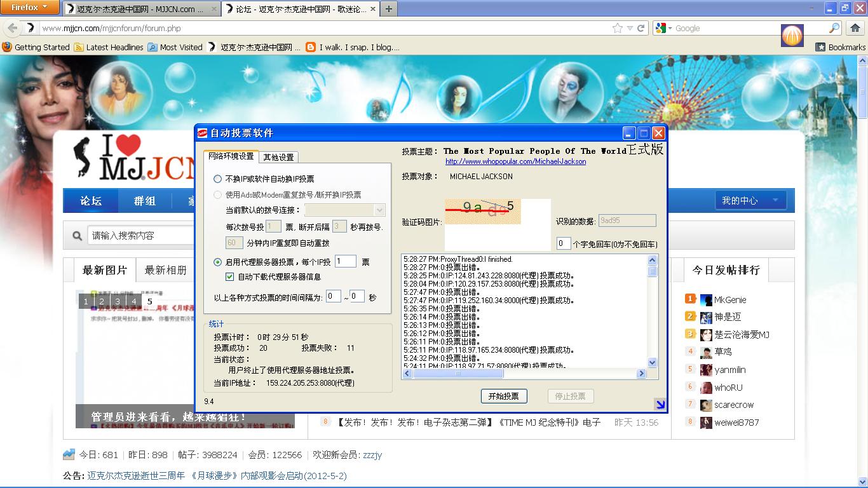The width and height of the screenshot is (868, 488).
Task: Click the Firefox back navigation arrow
Action: [12, 28]
